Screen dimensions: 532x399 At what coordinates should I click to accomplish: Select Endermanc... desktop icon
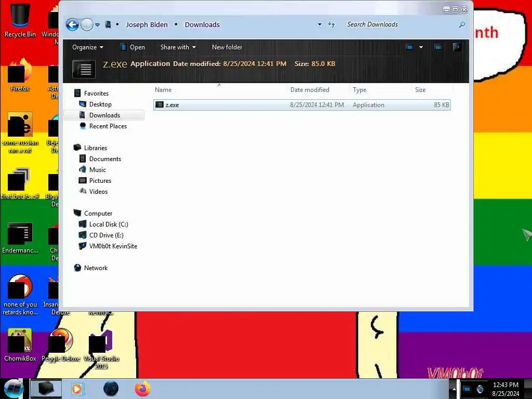click(x=20, y=238)
